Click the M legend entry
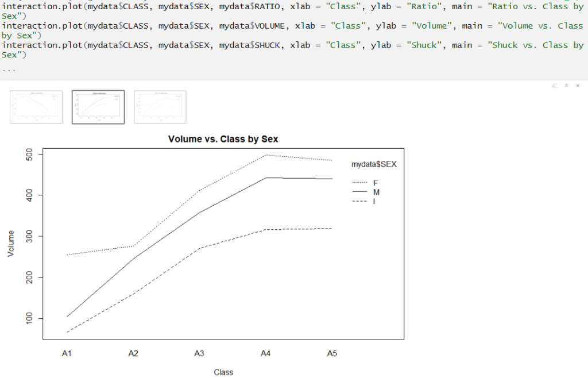Screen dimensions: 588x378 pos(376,192)
